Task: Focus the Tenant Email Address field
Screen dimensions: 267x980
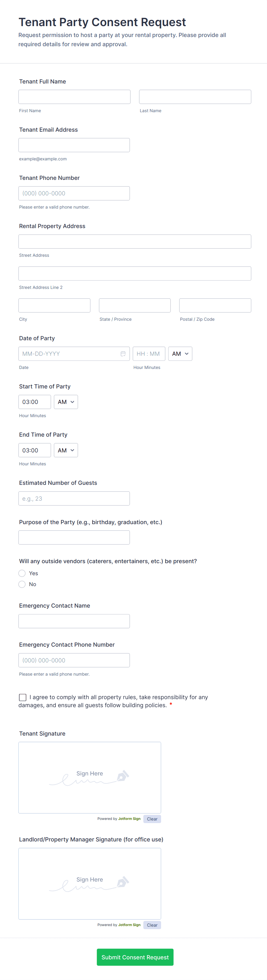Action: tap(74, 145)
